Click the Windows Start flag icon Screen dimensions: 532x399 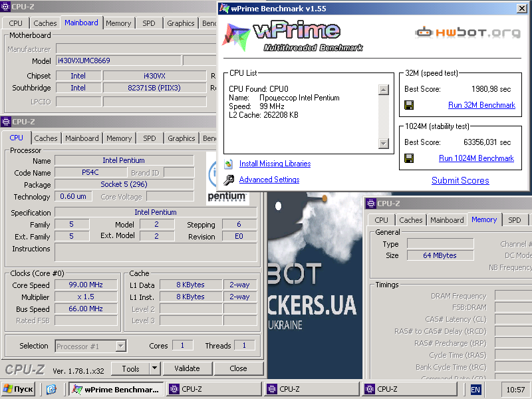(x=7, y=389)
